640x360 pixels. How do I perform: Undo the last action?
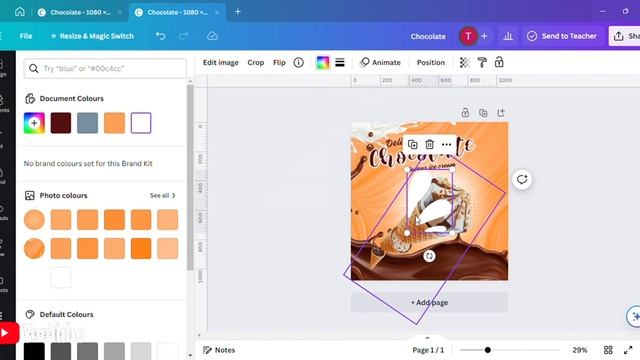tap(160, 36)
